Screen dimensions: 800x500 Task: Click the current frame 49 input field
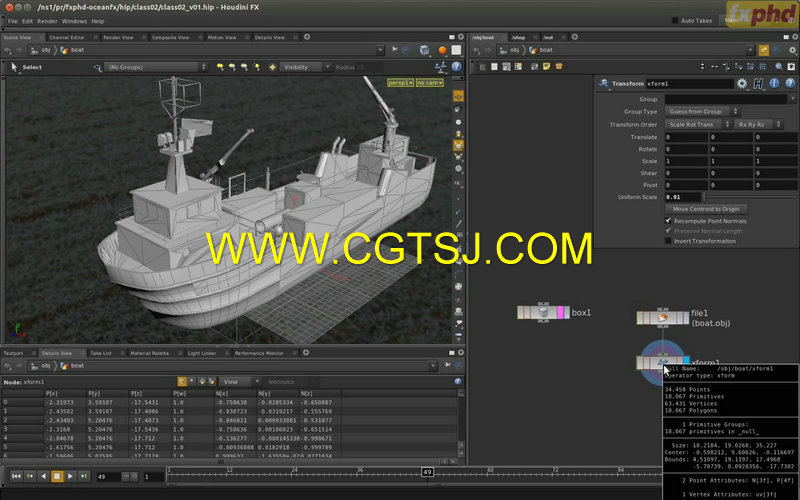coord(108,477)
